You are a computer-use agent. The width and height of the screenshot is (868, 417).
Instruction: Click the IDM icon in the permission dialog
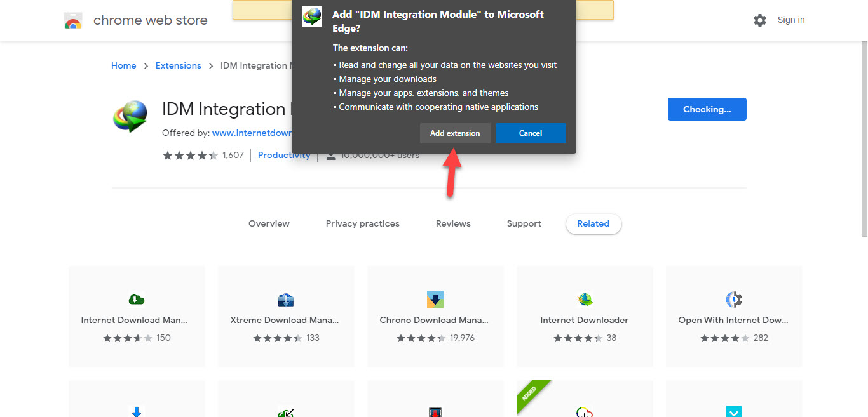[x=312, y=17]
